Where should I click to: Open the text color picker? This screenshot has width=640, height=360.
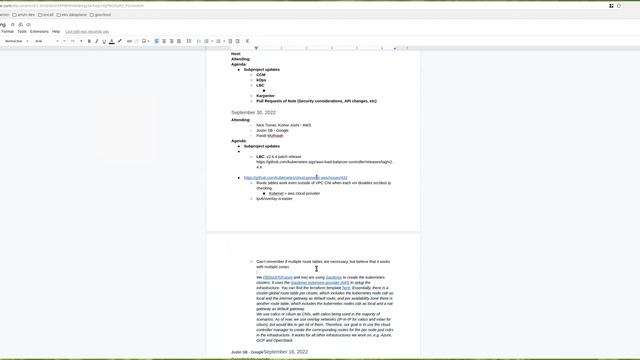pyautogui.click(x=111, y=41)
